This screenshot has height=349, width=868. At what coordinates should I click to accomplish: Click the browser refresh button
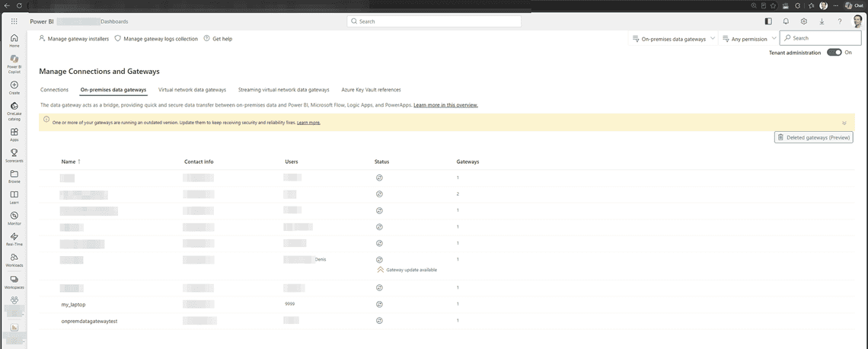tap(19, 5)
